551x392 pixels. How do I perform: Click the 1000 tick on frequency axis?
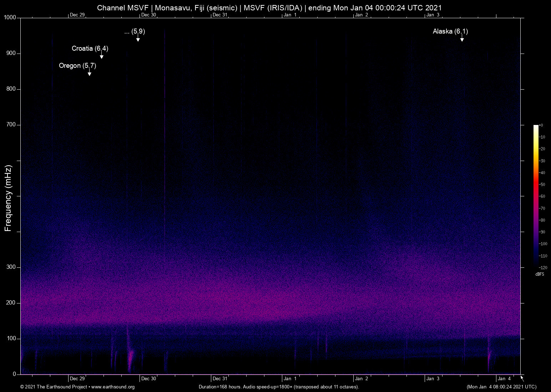pos(10,17)
